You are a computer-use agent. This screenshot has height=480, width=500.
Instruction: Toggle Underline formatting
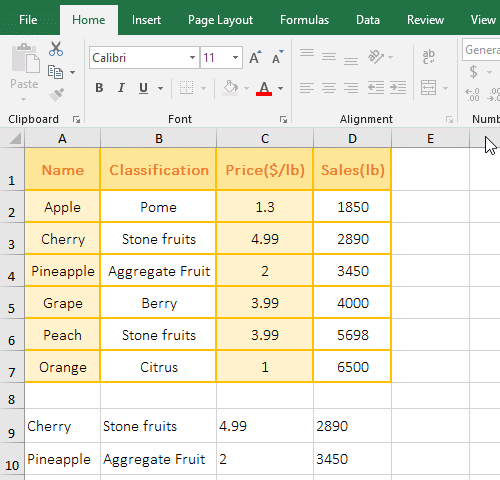[x=144, y=88]
